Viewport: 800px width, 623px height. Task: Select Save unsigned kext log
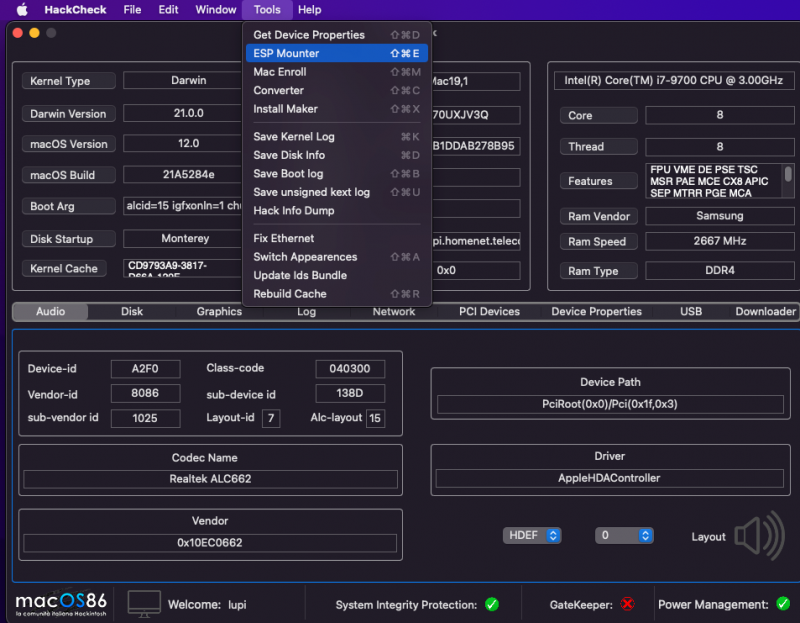pos(337,192)
